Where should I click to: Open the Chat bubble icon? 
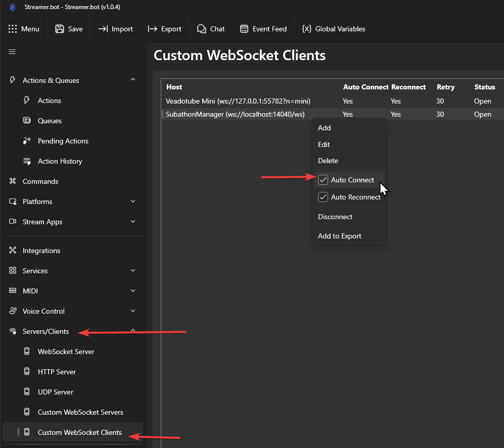(202, 29)
